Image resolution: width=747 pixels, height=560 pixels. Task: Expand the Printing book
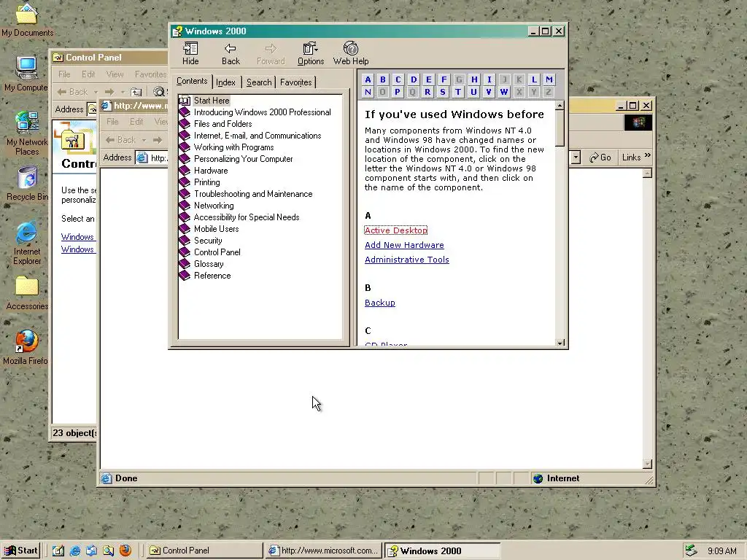click(206, 182)
